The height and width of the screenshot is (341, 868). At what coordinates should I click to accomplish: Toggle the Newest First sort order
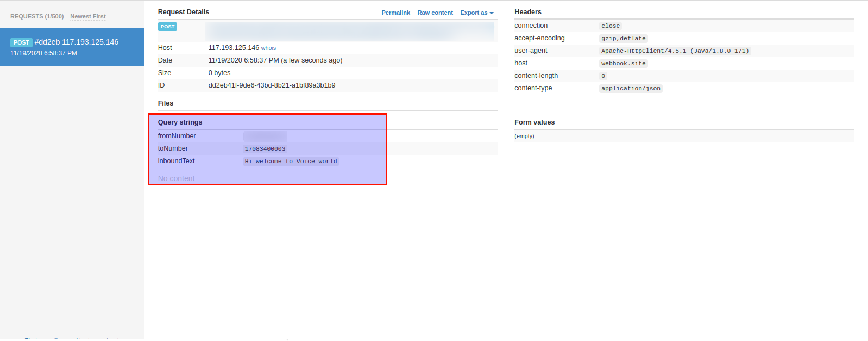[x=87, y=17]
